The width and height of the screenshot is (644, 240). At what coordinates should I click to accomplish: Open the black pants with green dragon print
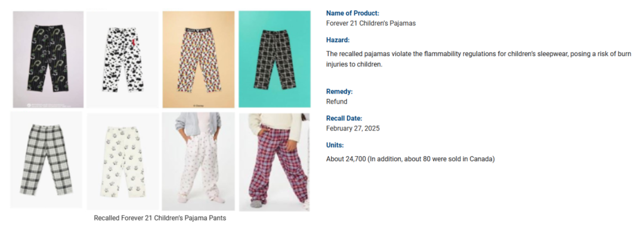click(48, 60)
